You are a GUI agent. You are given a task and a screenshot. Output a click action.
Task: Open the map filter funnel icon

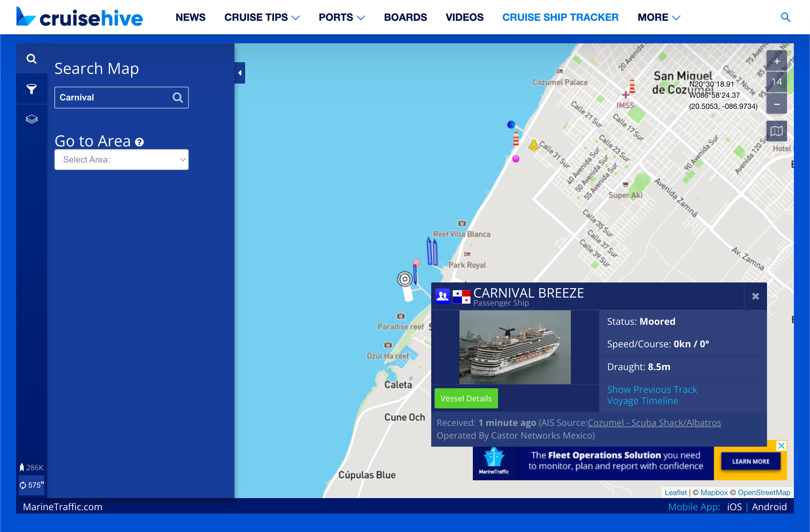[x=31, y=89]
